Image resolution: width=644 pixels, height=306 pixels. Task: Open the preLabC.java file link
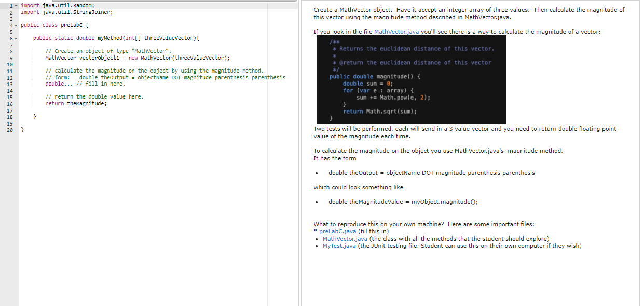[337, 231]
